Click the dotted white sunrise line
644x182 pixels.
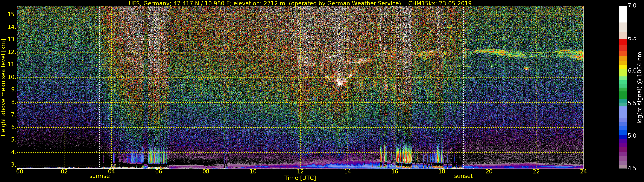(100, 87)
